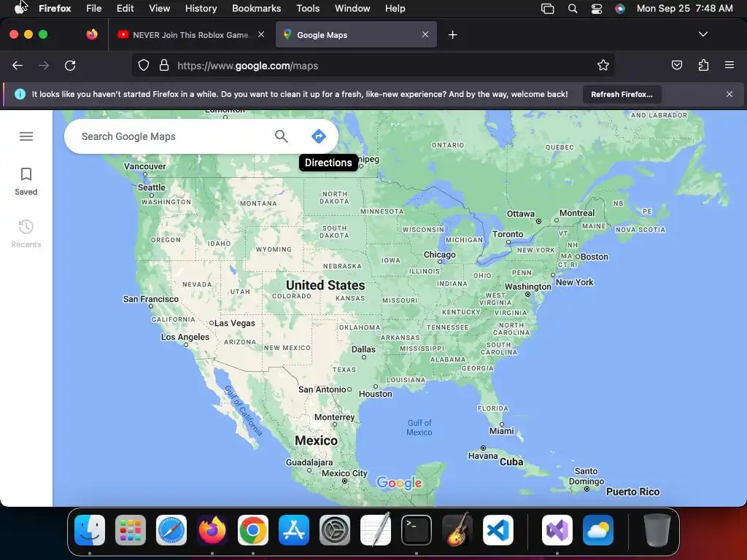Open TextEdit from the Dock
The width and height of the screenshot is (747, 560).
point(376,530)
